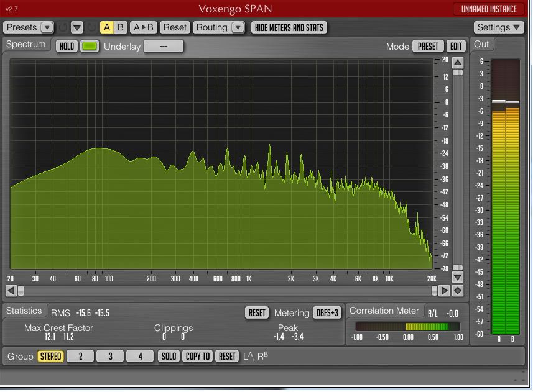The width and height of the screenshot is (533, 392).
Task: Select the B state slot
Action: pos(121,27)
